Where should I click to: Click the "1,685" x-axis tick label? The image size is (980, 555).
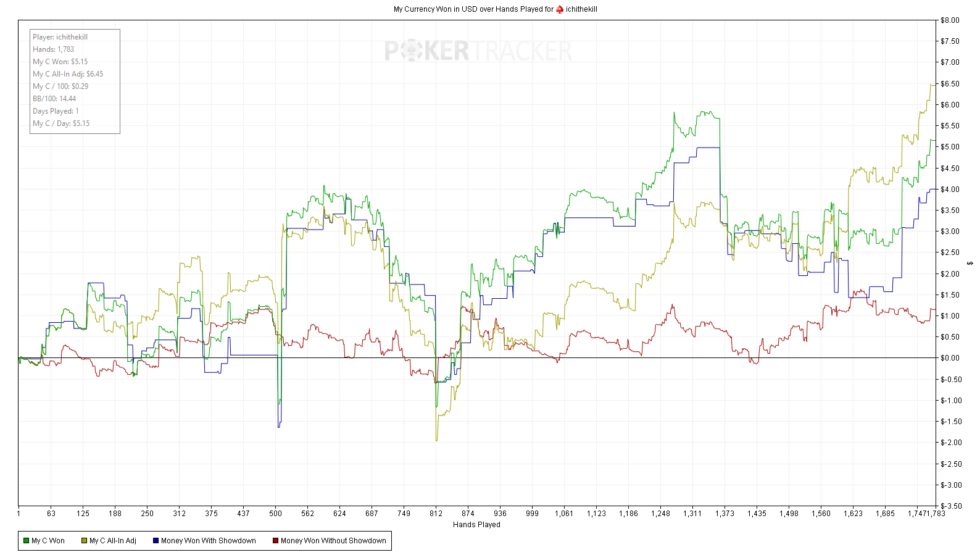point(885,514)
